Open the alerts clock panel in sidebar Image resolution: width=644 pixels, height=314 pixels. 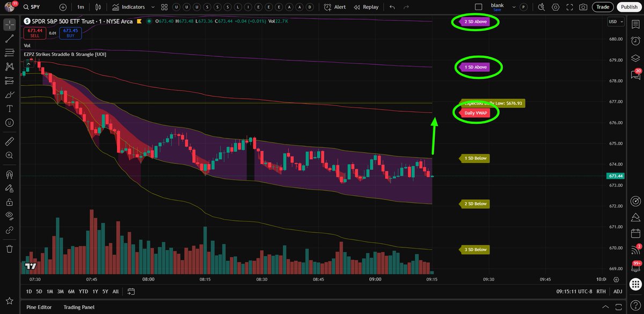point(635,41)
